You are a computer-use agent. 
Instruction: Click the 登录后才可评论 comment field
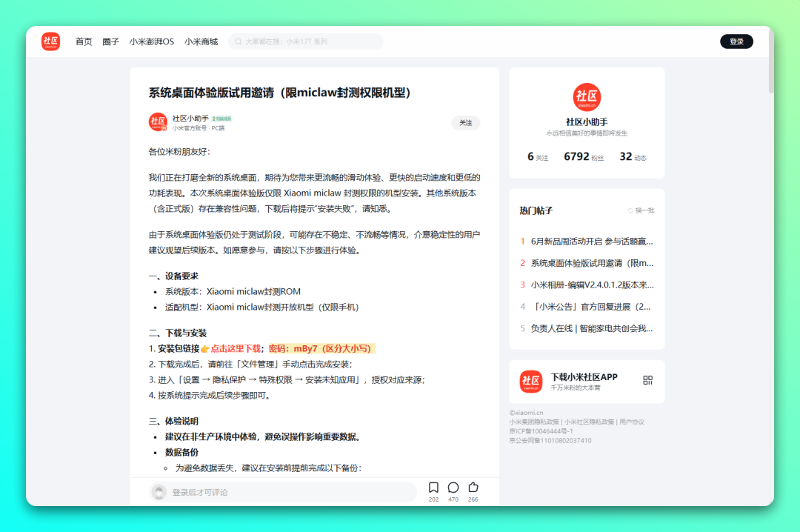[x=283, y=492]
